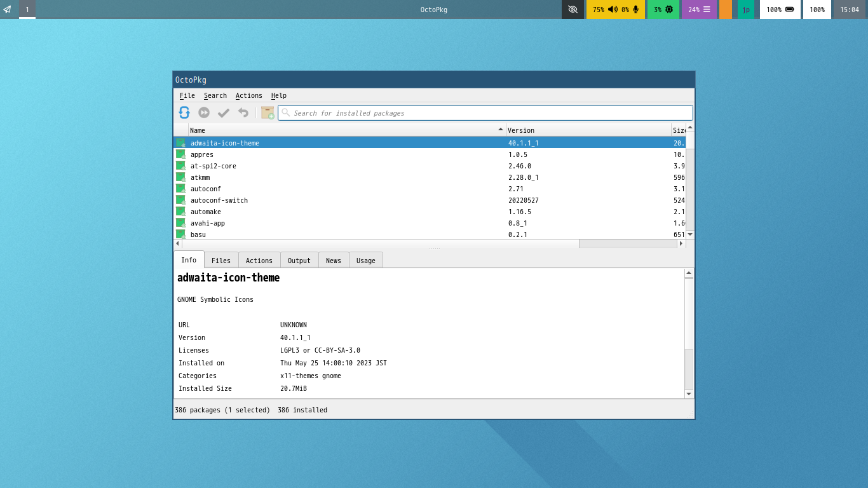
Task: Click the sync database toolbar icon
Action: (x=184, y=112)
